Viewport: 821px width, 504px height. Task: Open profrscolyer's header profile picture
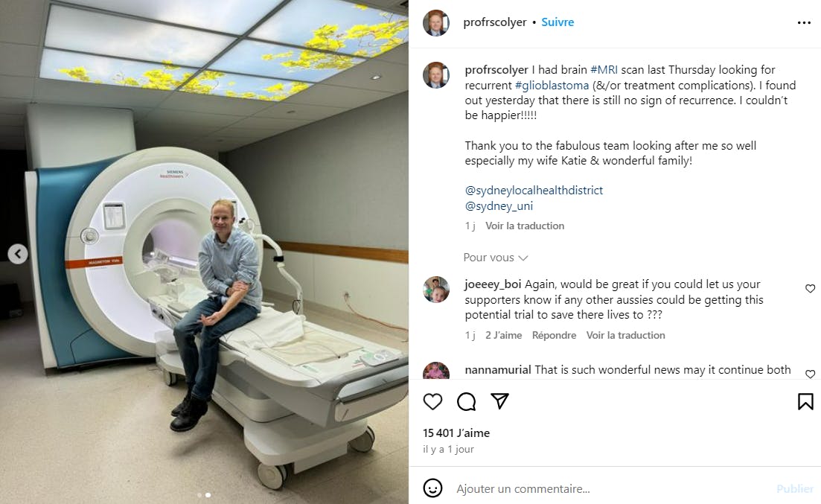point(436,22)
